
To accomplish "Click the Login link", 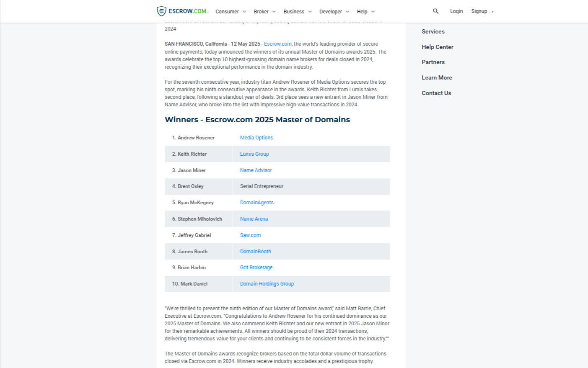I will point(456,11).
